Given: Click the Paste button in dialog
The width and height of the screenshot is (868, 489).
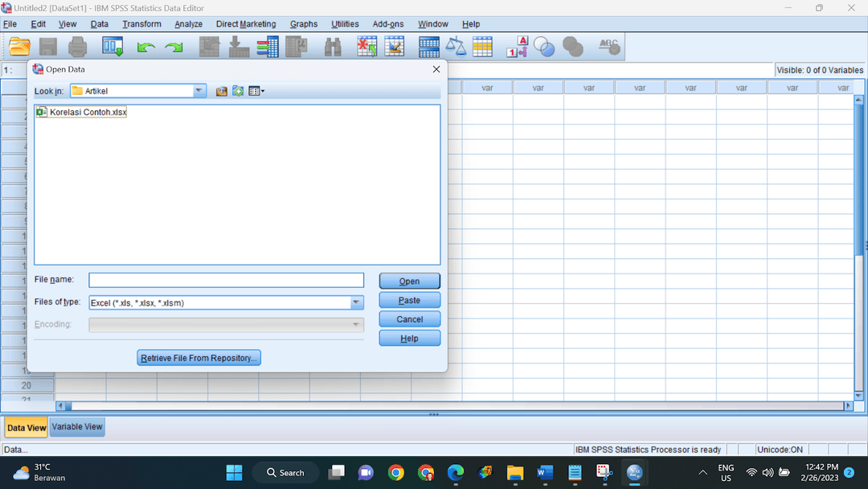Looking at the screenshot, I should coord(410,300).
